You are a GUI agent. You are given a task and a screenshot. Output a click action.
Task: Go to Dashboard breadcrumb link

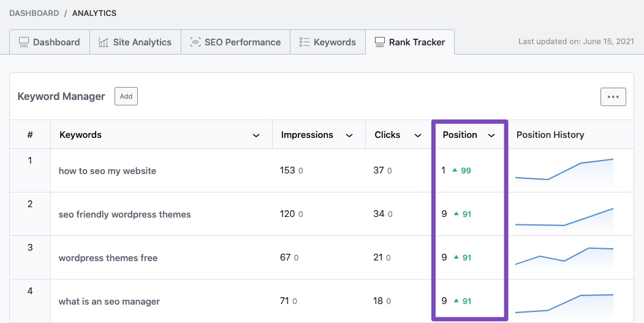[x=34, y=13]
